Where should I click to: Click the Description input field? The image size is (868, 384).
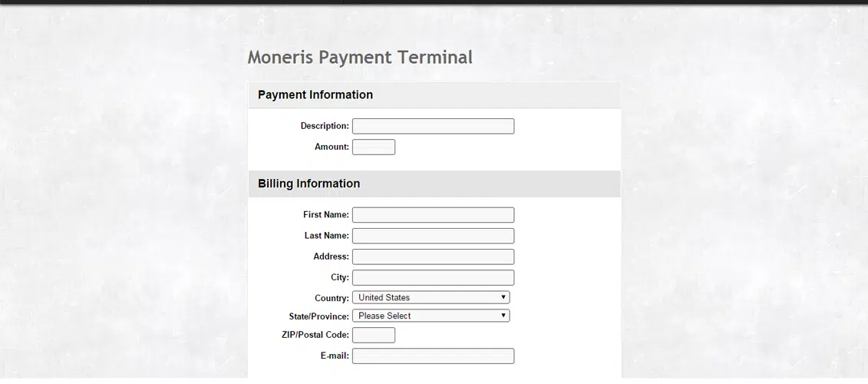(x=433, y=126)
